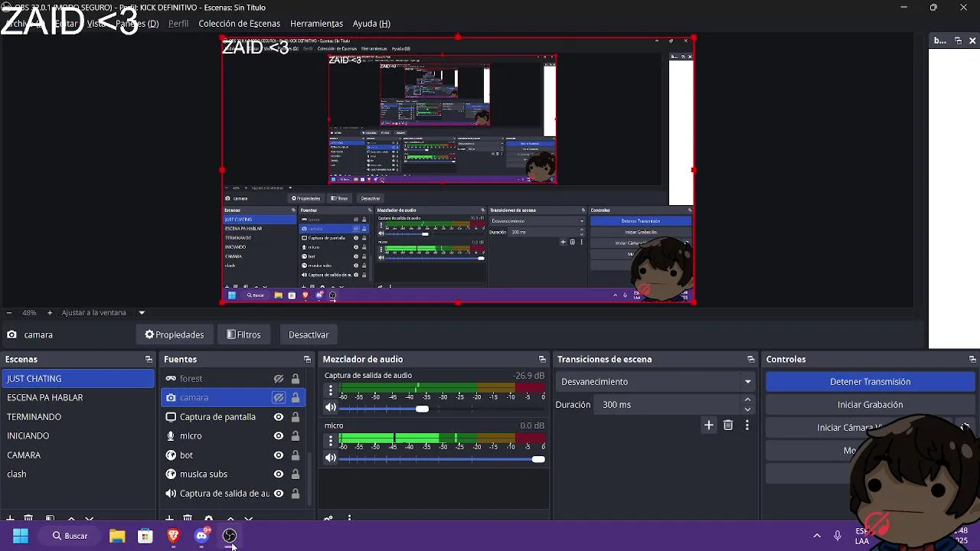Select the TERMINANDO scene
980x551 pixels.
[x=78, y=416]
